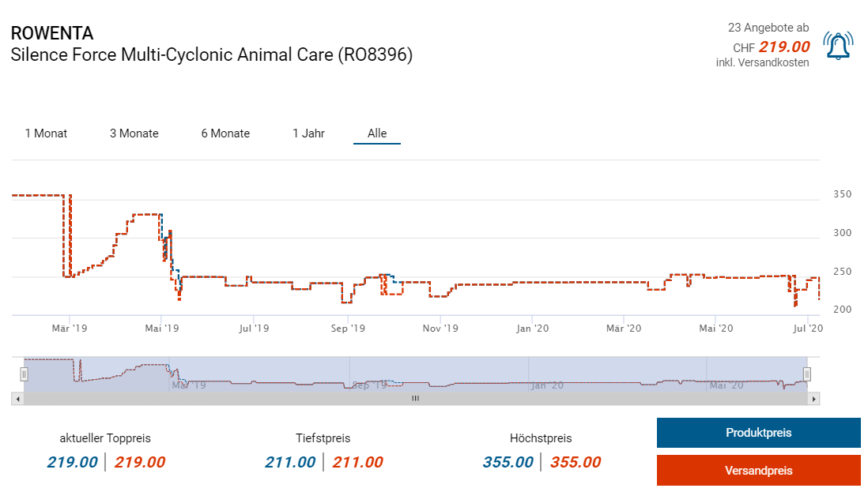Click left scroll arrow of chart navigator

tap(16, 400)
